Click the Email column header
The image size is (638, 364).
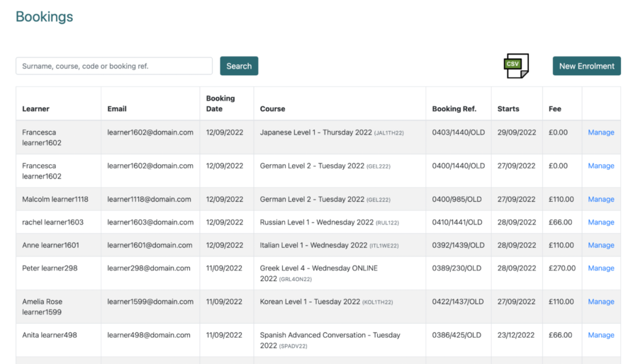[117, 109]
